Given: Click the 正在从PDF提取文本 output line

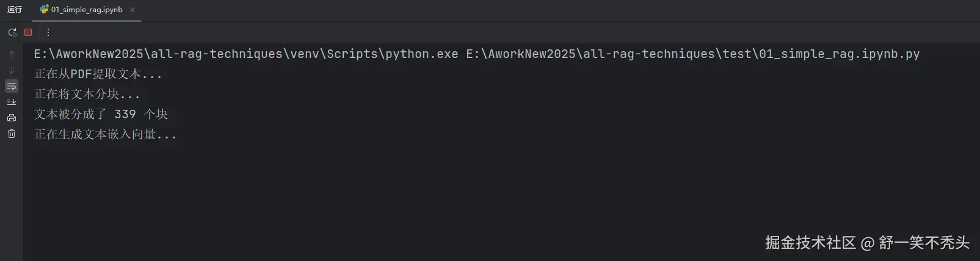Looking at the screenshot, I should [98, 74].
